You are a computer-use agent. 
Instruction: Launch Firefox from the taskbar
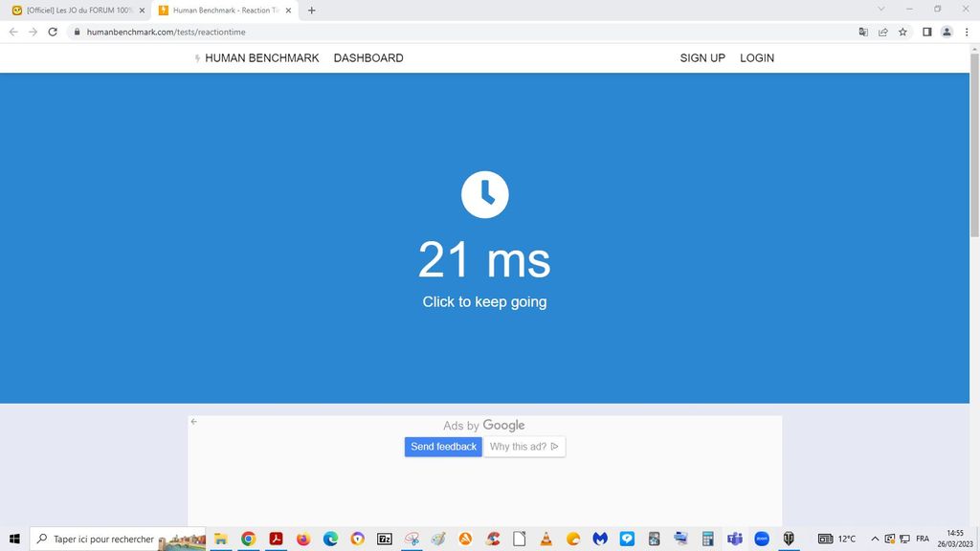pos(303,539)
